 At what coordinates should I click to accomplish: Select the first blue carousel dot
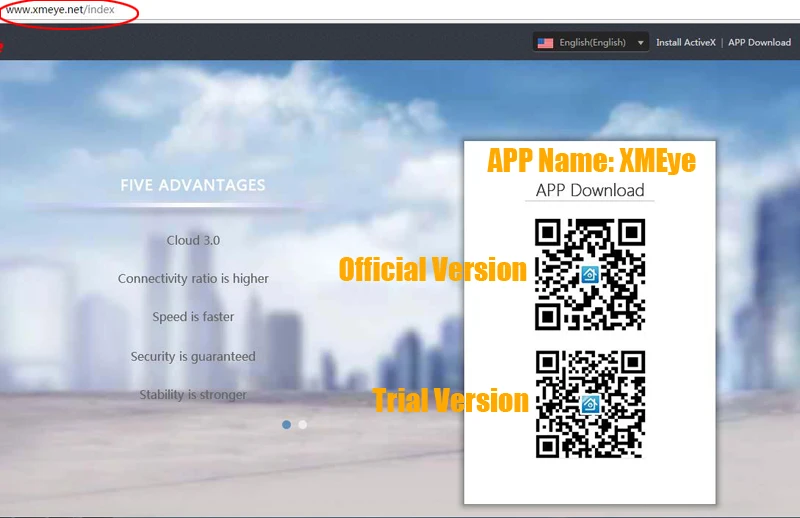click(x=287, y=425)
